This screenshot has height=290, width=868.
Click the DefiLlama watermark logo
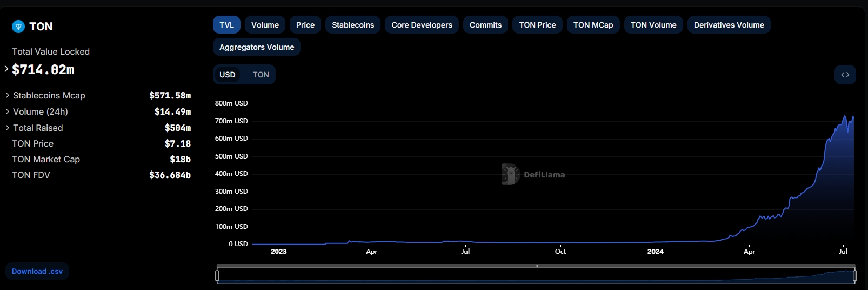510,174
